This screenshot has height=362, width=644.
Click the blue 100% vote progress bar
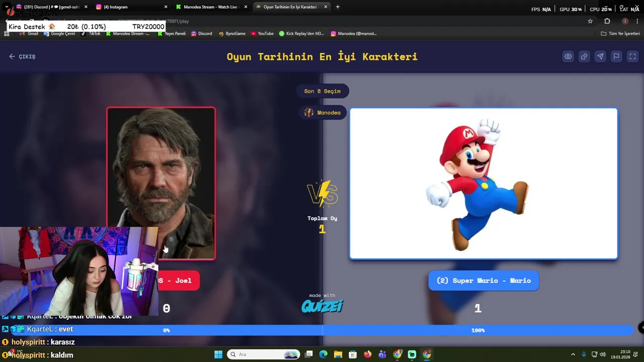click(477, 330)
